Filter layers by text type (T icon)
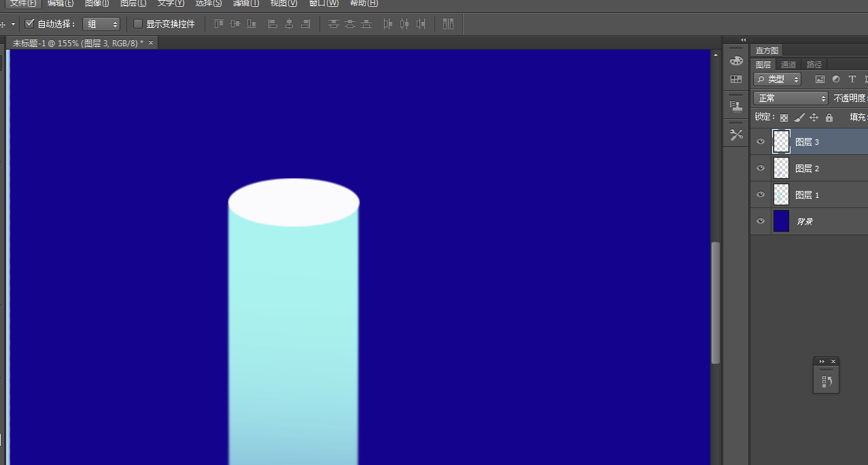Image resolution: width=868 pixels, height=465 pixels. tap(852, 80)
